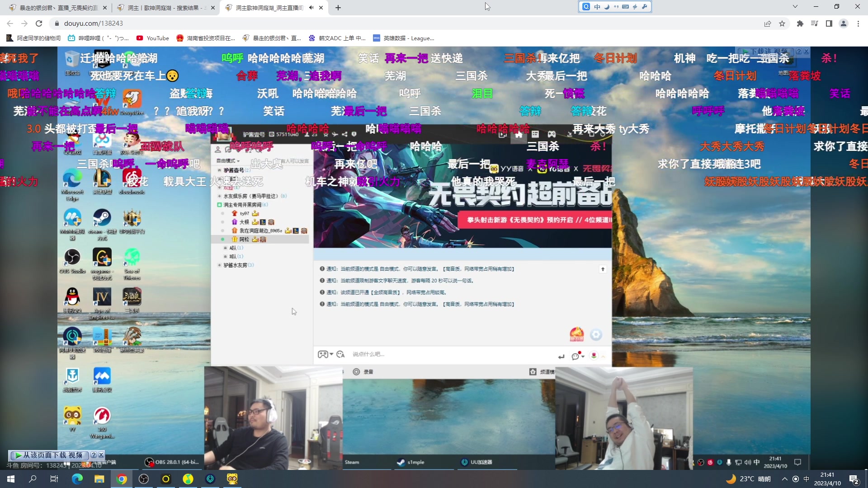Image resolution: width=868 pixels, height=488 pixels.
Task: Click the 说点什么吧 chat input field
Action: pos(429,355)
